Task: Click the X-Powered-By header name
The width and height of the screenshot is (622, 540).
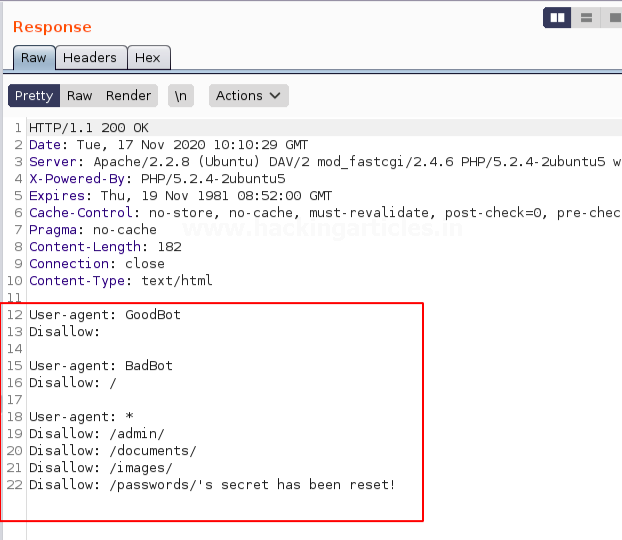Action: click(77, 179)
